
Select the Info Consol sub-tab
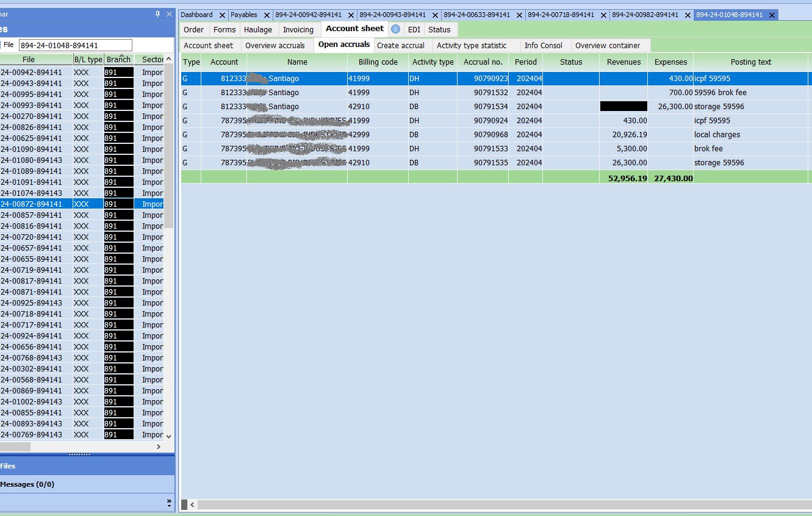(544, 45)
